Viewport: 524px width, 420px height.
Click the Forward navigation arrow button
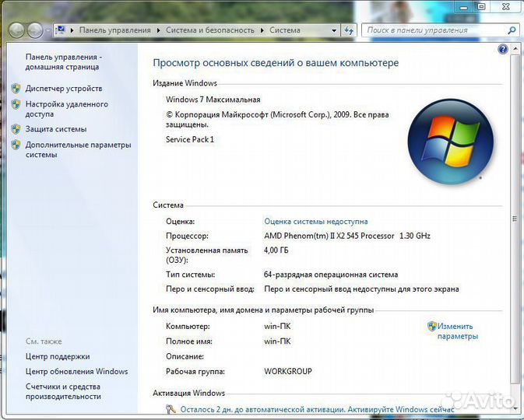[x=34, y=30]
